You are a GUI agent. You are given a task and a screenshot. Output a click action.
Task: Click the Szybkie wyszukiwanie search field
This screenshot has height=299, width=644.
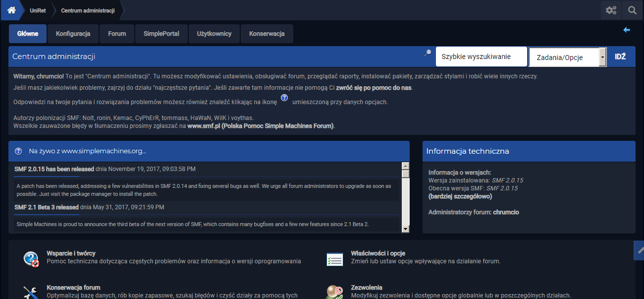click(x=481, y=57)
